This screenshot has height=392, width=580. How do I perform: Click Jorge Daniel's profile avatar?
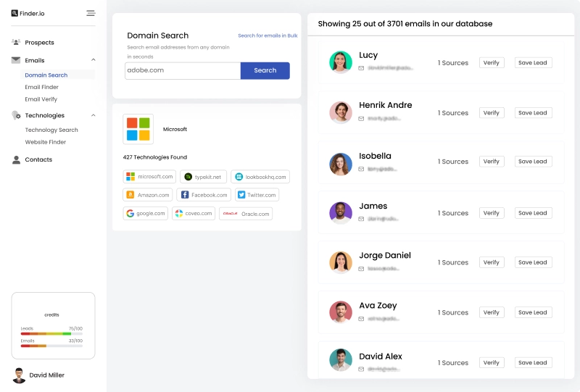[341, 262]
